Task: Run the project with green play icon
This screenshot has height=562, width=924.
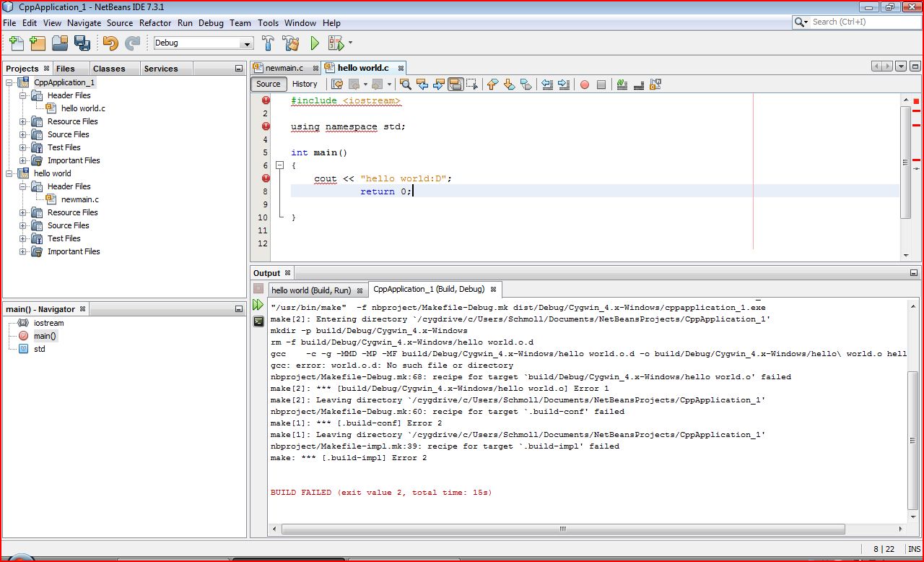Action: 315,43
